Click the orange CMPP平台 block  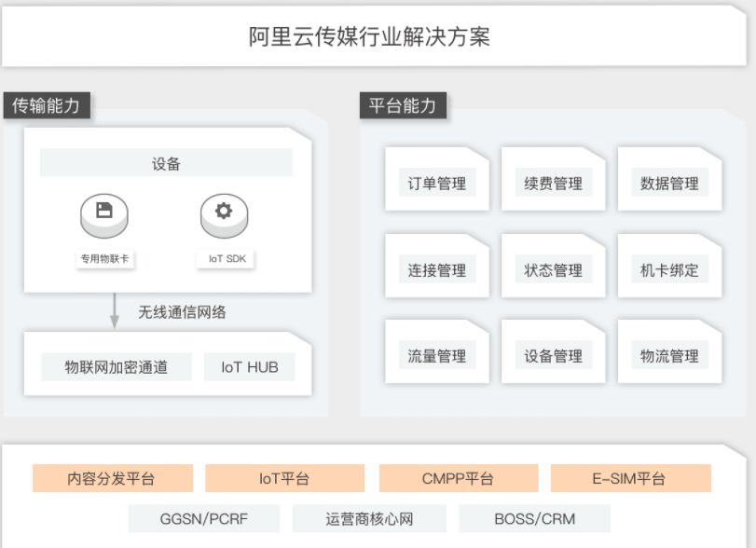[x=459, y=478]
